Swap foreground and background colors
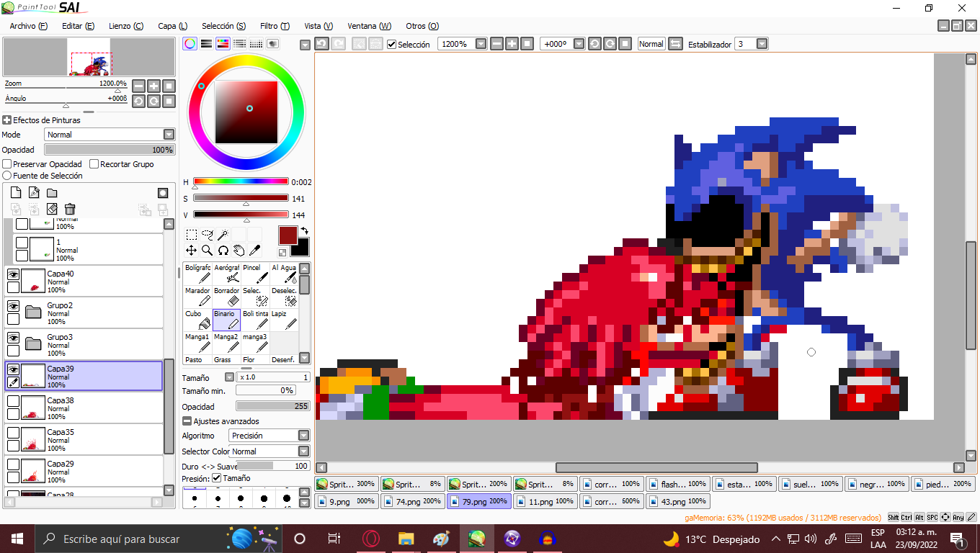Viewport: 980px width, 553px height. 304,231
